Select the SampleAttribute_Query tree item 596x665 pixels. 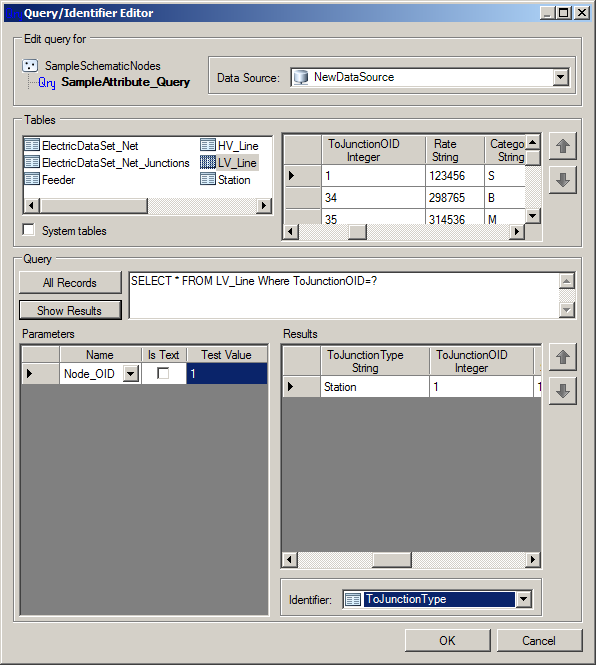(x=126, y=82)
